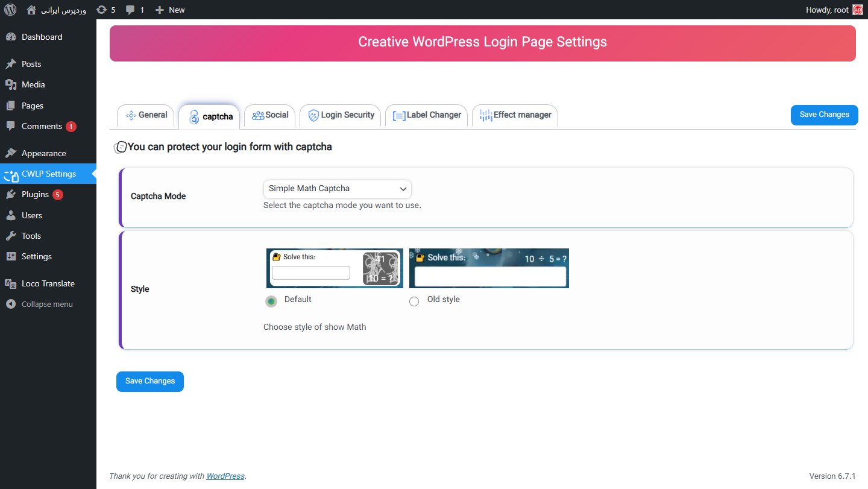Open the Simple Math Captcha dropdown
The image size is (868, 489).
[x=337, y=188]
